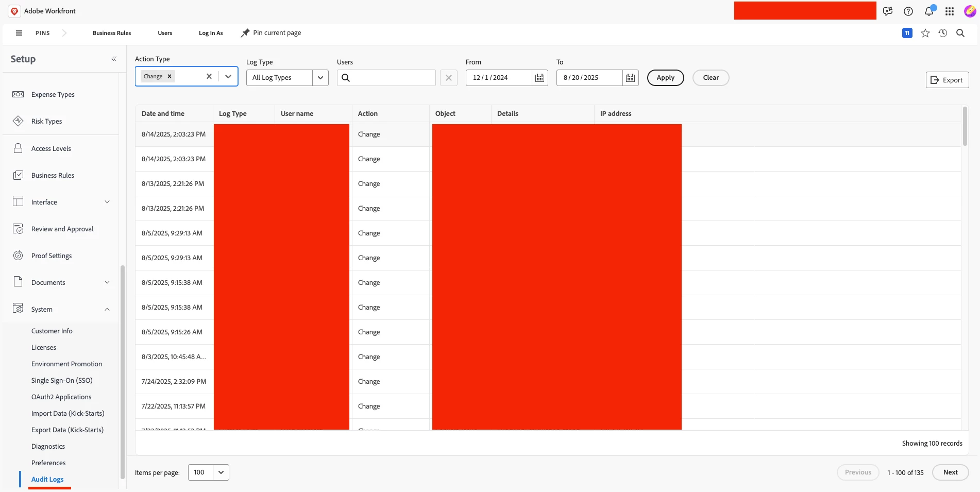Open the main menu hamburger icon

point(19,33)
